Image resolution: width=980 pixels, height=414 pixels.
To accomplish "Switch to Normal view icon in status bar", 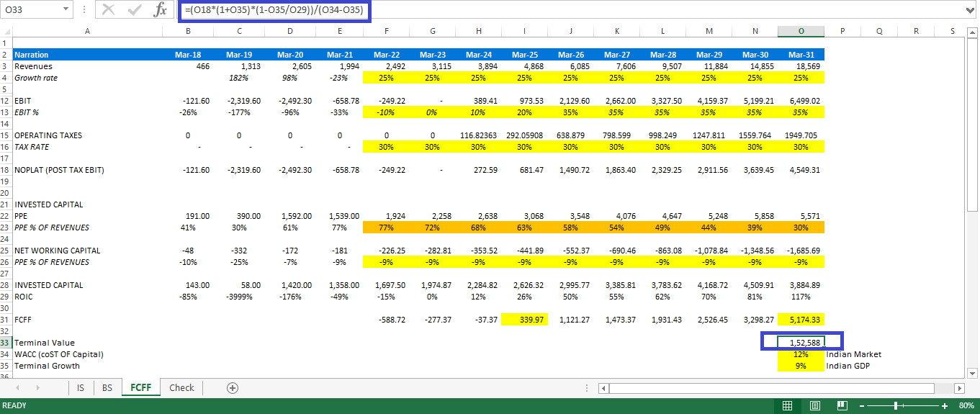I will 787,405.
